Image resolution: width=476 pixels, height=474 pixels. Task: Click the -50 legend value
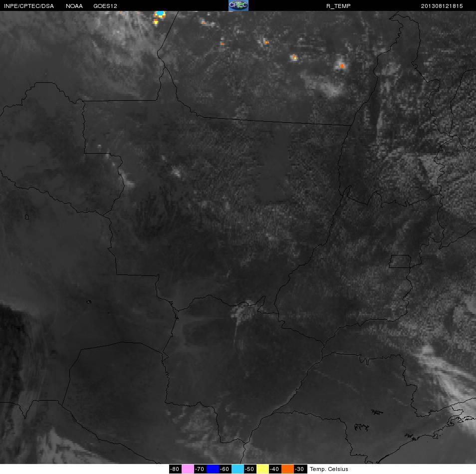[x=249, y=469]
